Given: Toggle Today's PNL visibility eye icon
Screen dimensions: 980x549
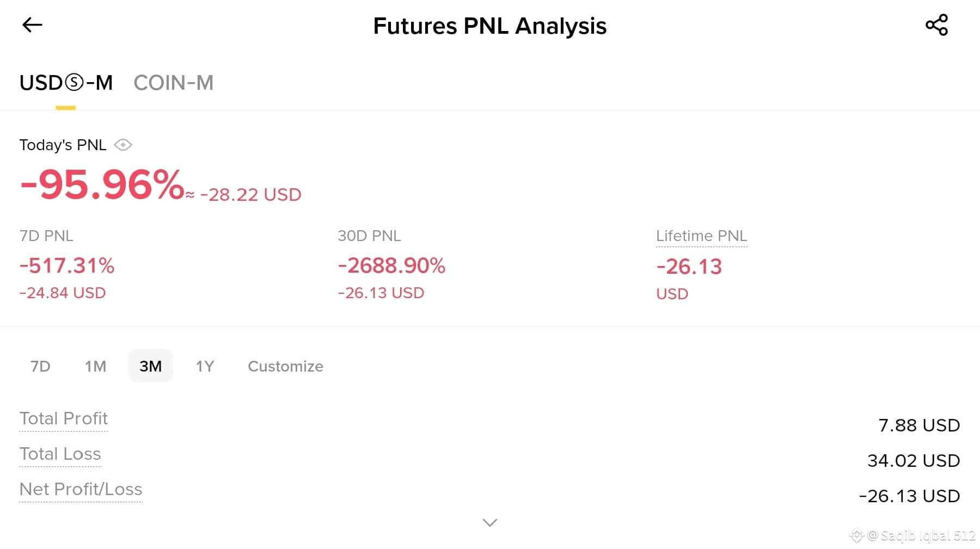Looking at the screenshot, I should pos(123,145).
